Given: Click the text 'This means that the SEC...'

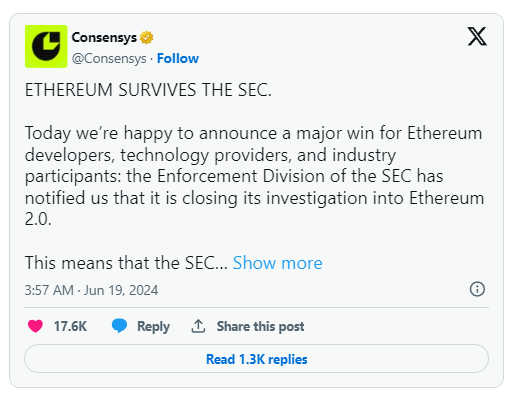Looking at the screenshot, I should [x=126, y=263].
